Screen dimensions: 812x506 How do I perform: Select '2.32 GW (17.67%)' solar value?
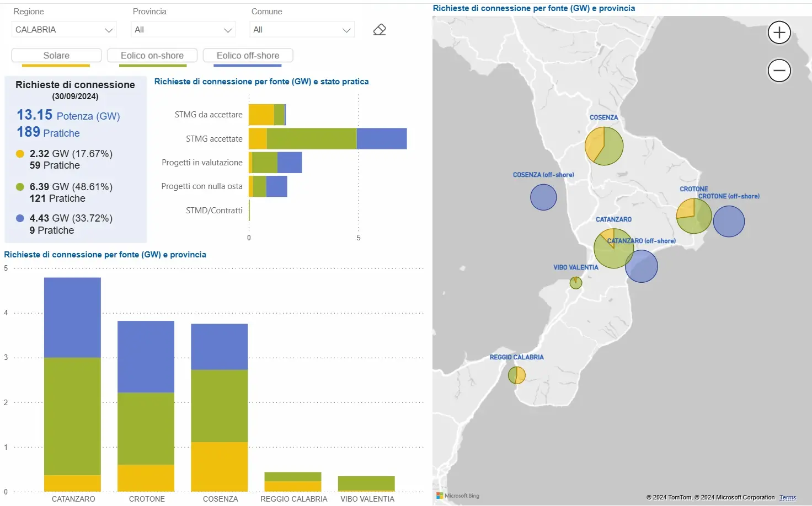[71, 154]
